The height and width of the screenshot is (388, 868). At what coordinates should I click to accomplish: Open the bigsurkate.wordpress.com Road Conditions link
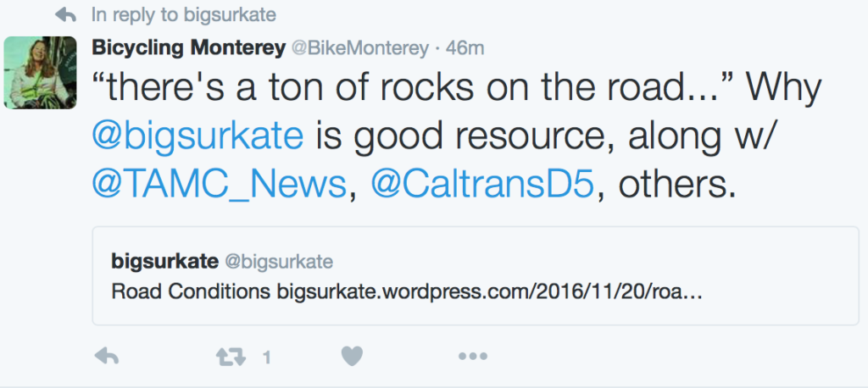[x=489, y=291]
